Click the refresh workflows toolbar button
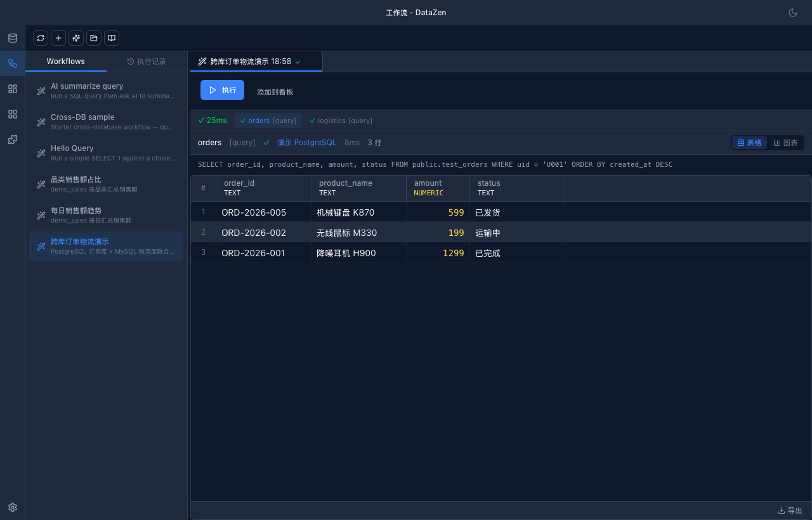Viewport: 812px width, 520px height. (41, 38)
